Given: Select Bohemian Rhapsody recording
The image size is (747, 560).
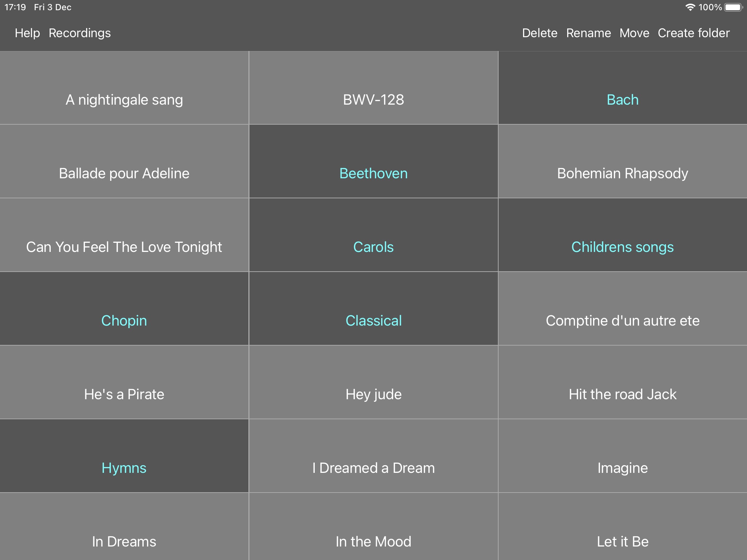Looking at the screenshot, I should click(622, 172).
